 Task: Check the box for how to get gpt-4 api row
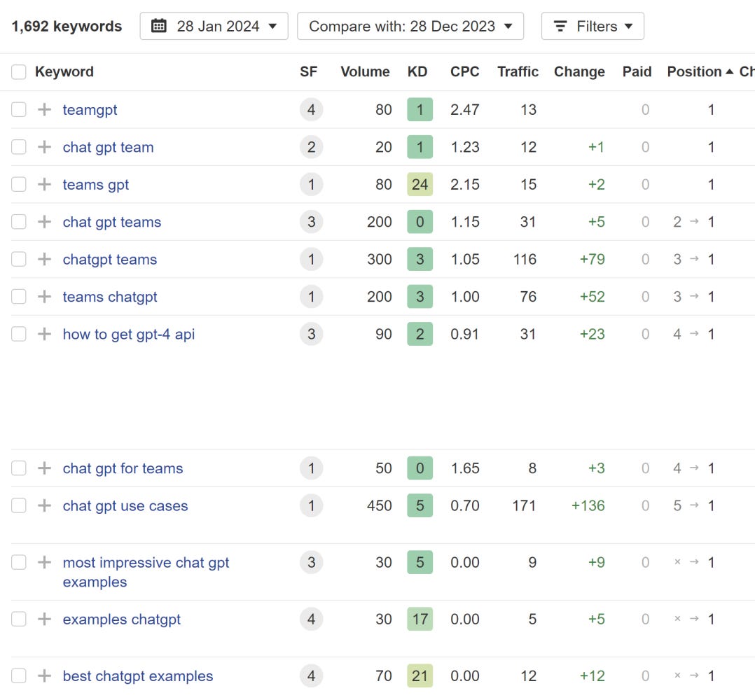click(x=19, y=334)
